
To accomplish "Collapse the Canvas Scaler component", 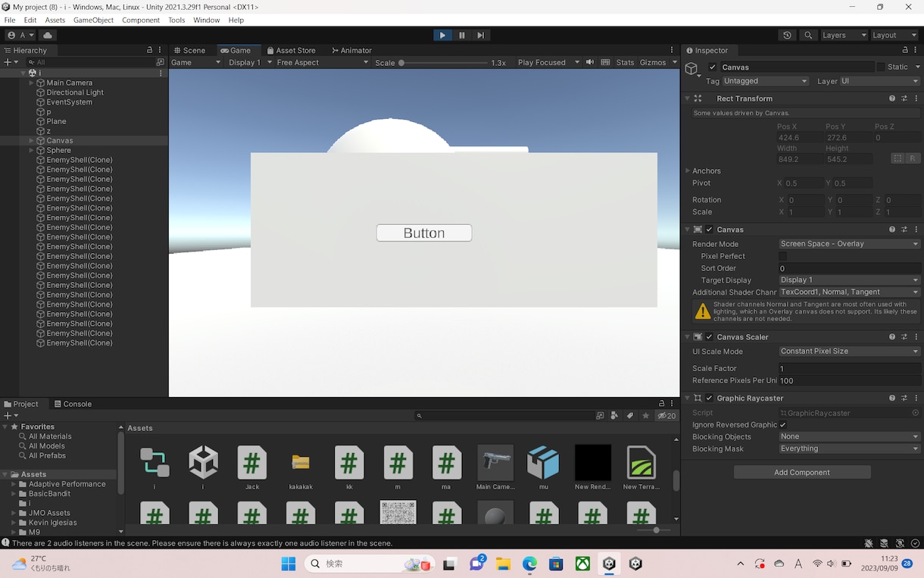I will [688, 337].
